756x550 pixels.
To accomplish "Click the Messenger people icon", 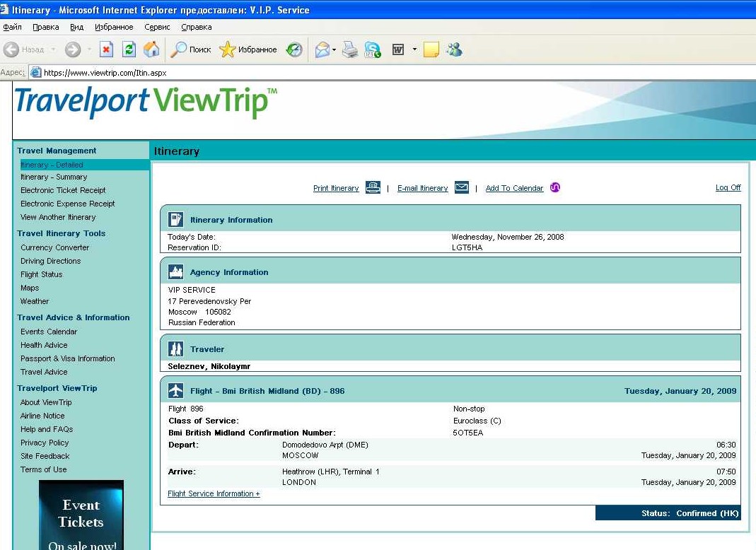I will tap(454, 49).
